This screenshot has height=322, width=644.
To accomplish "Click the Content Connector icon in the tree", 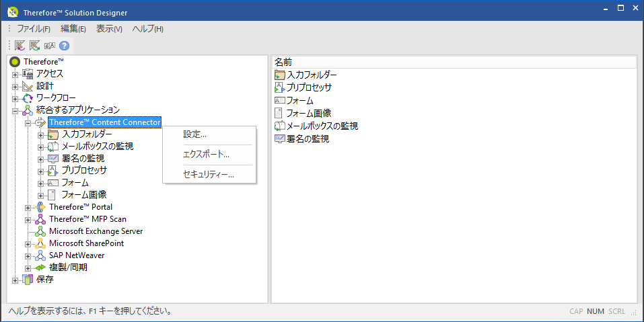I will (x=40, y=122).
